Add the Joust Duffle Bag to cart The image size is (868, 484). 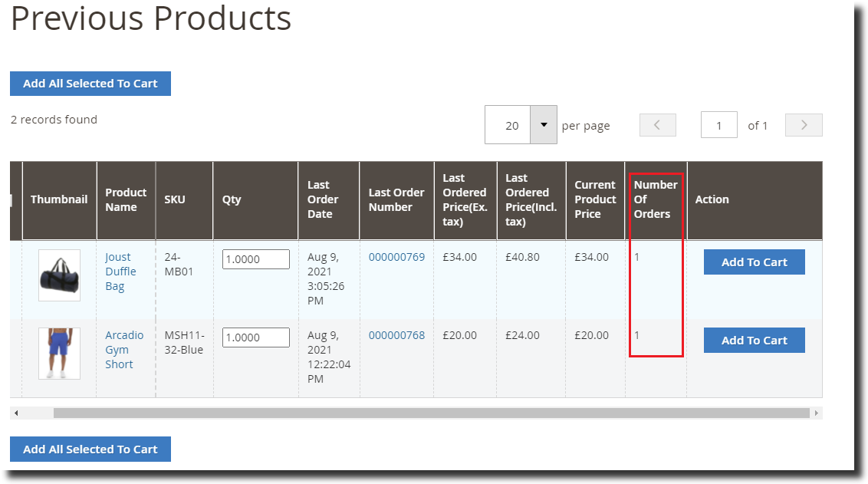click(754, 262)
